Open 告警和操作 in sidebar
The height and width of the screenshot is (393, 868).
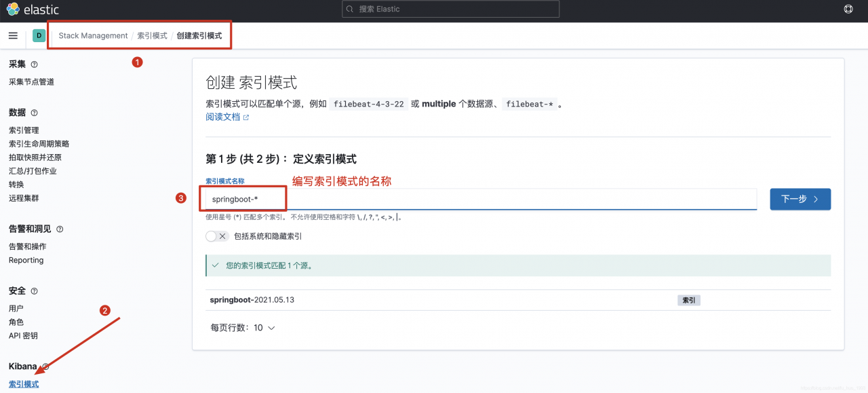pyautogui.click(x=28, y=246)
